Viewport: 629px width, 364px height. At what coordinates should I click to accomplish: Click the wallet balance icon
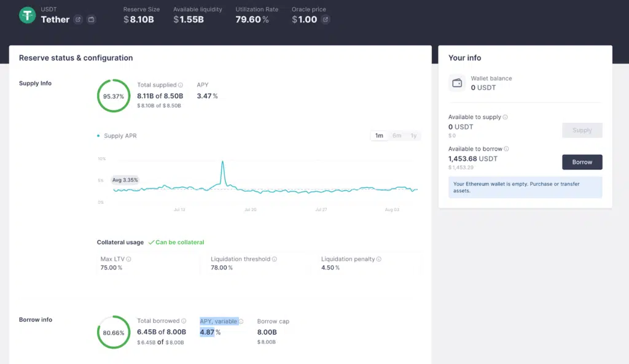click(458, 83)
